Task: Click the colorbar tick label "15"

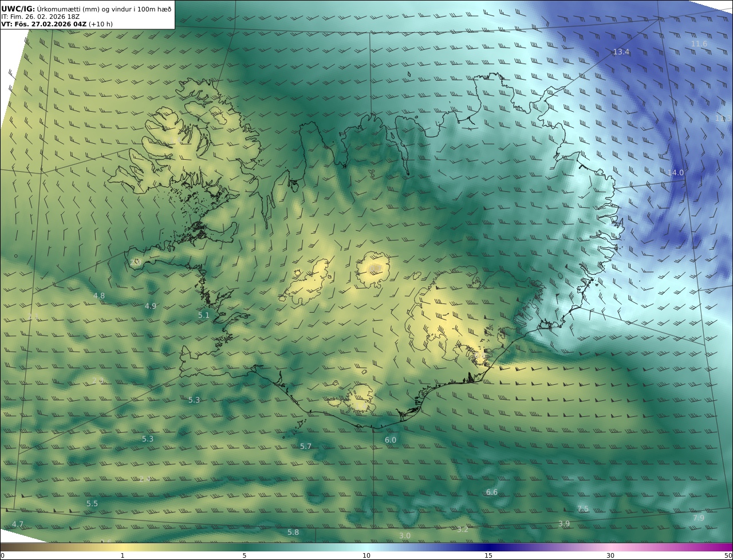Action: pos(488,555)
